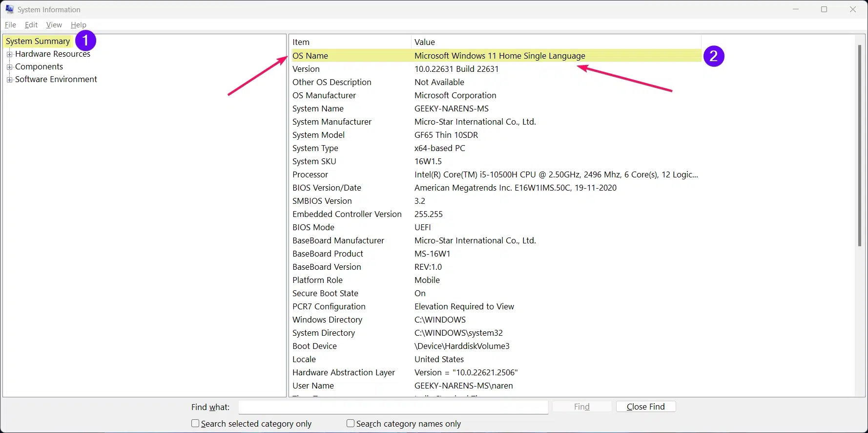Select the BaseBoard Manufacturer row
The height and width of the screenshot is (433, 868).
click(x=496, y=240)
